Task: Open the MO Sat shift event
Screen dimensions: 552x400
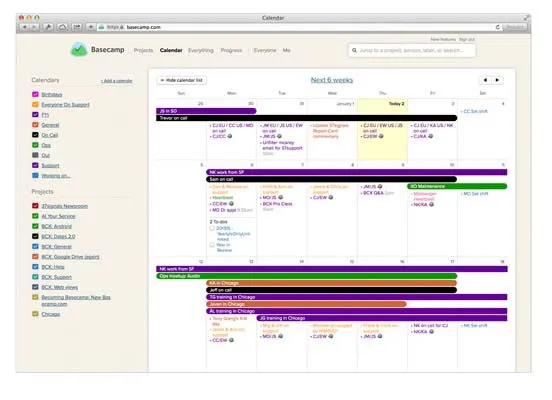Action: (x=475, y=194)
